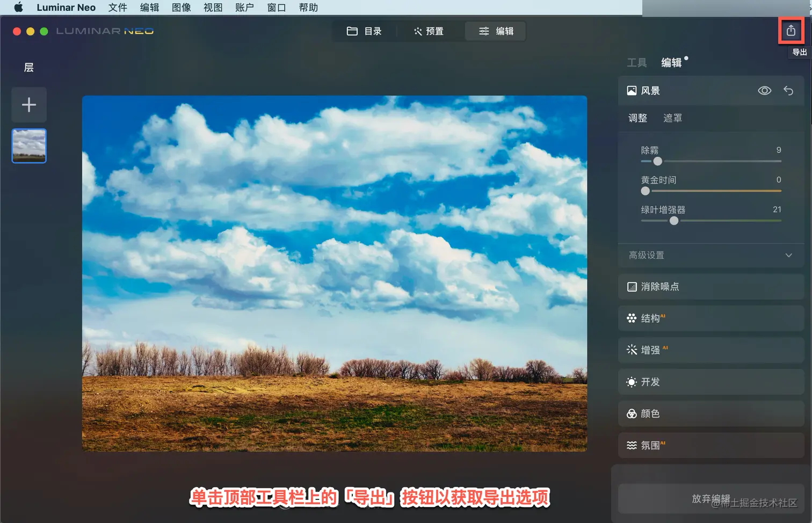
Task: Click the Export (导出) share icon
Action: point(791,31)
